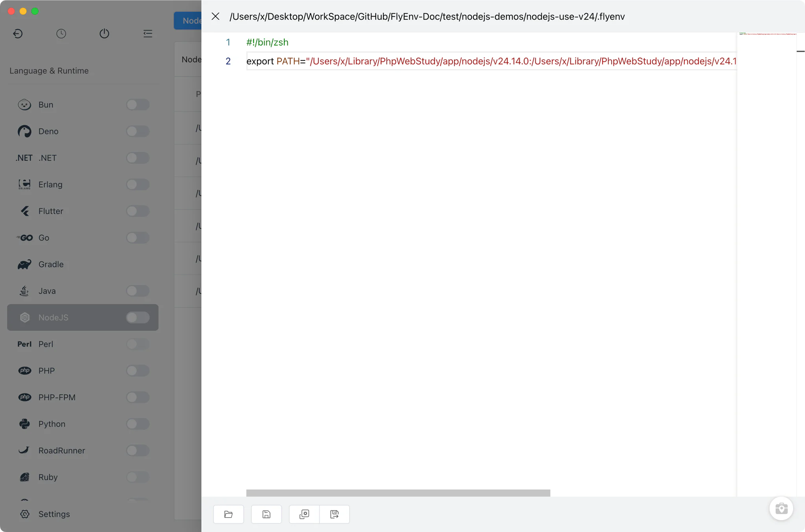
Task: Click the .flyenv file path title
Action: point(427,17)
